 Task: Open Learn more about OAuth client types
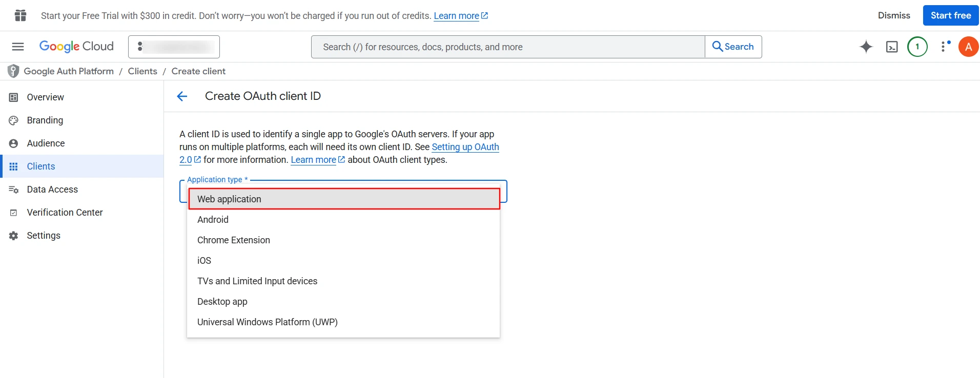coord(318,160)
